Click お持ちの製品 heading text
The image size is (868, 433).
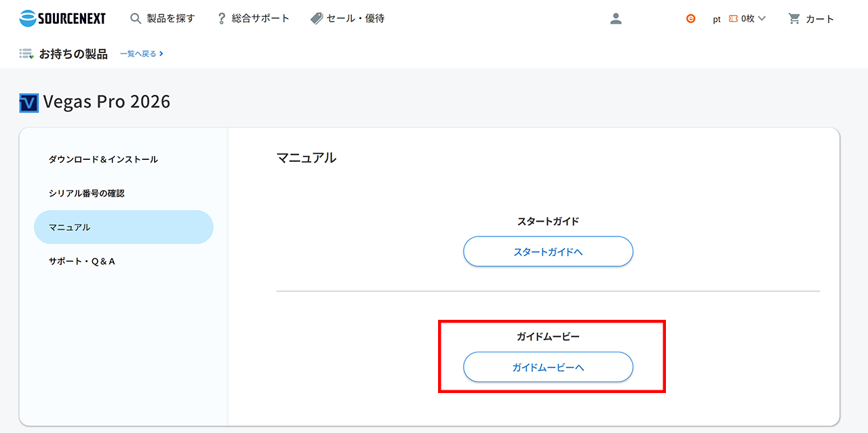pos(73,54)
